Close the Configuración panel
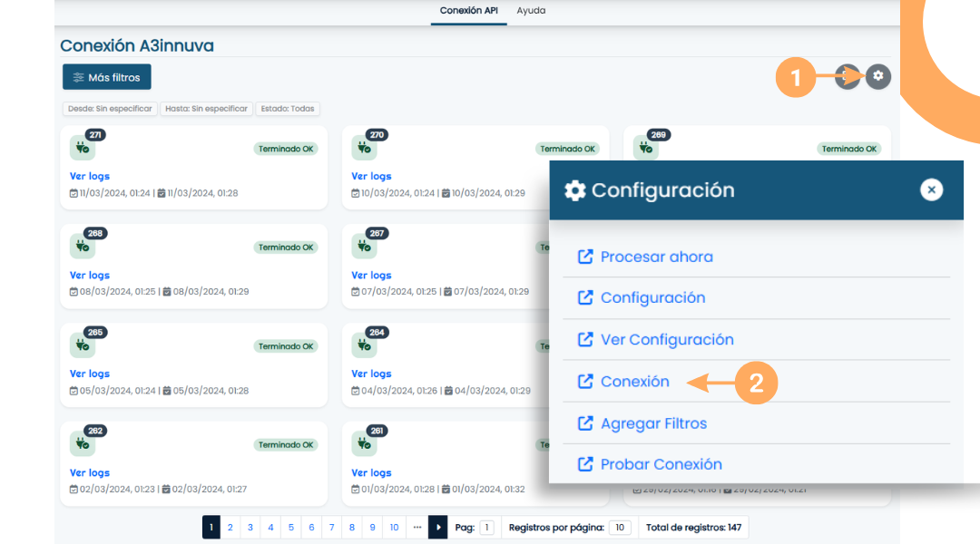Viewport: 980px width, 544px height. (931, 189)
